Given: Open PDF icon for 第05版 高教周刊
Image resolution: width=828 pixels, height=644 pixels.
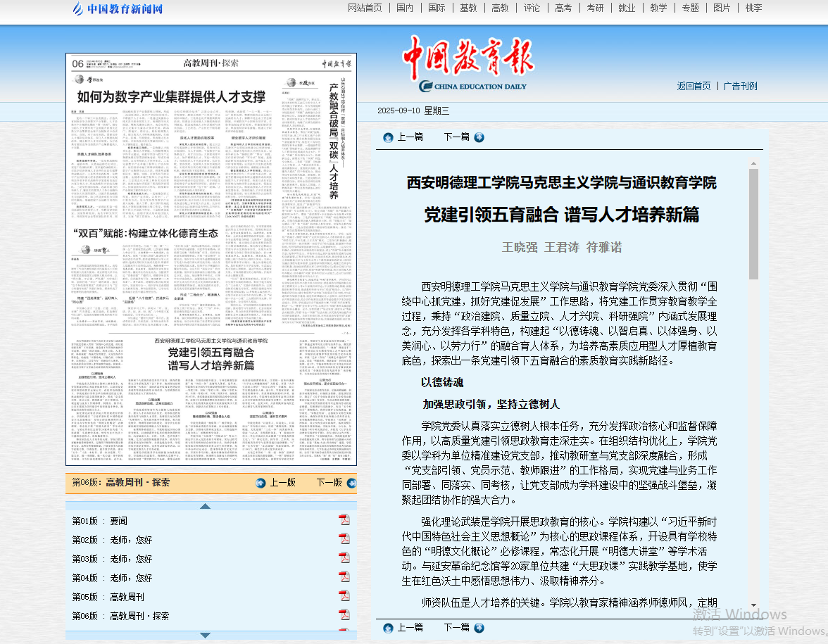Looking at the screenshot, I should [344, 596].
